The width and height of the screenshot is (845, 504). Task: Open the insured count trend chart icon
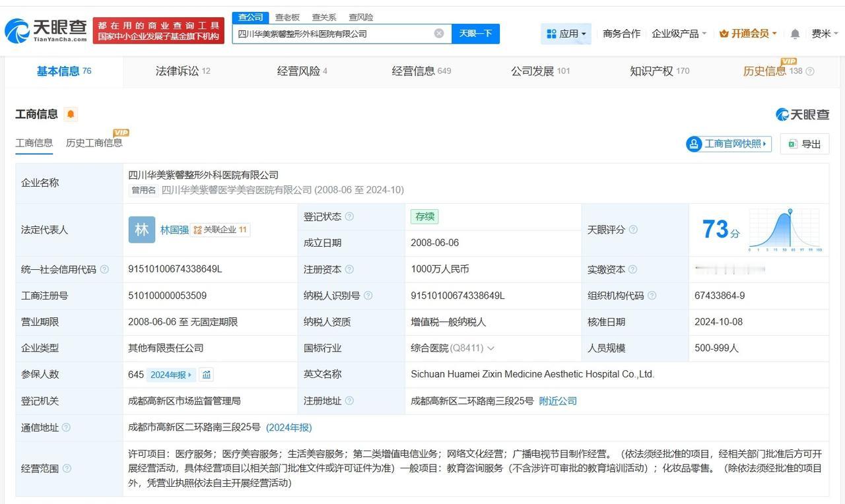point(207,375)
